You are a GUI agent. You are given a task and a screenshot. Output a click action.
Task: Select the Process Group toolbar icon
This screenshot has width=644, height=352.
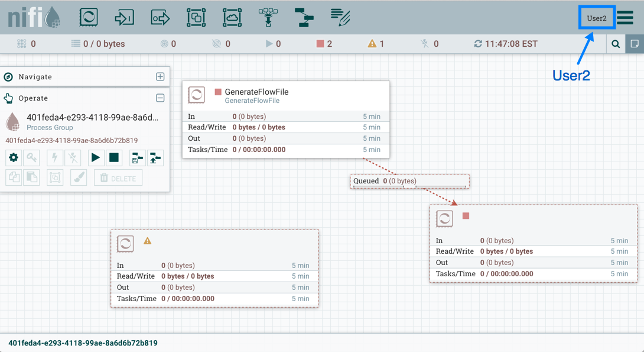pos(196,17)
